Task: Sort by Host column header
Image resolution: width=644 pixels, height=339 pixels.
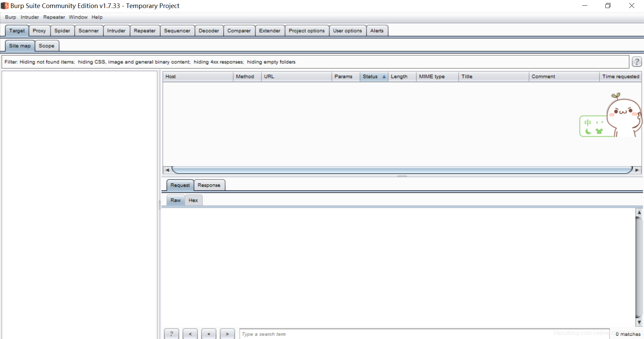Action: [x=198, y=76]
